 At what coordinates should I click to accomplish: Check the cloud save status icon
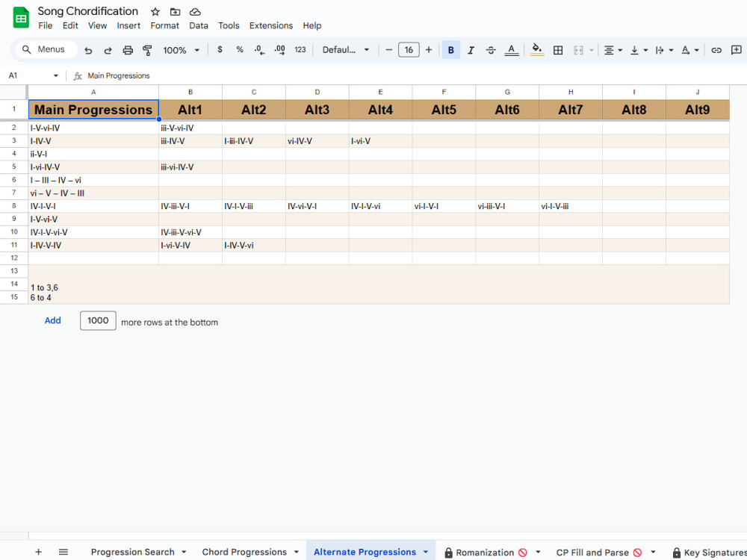[x=195, y=12]
